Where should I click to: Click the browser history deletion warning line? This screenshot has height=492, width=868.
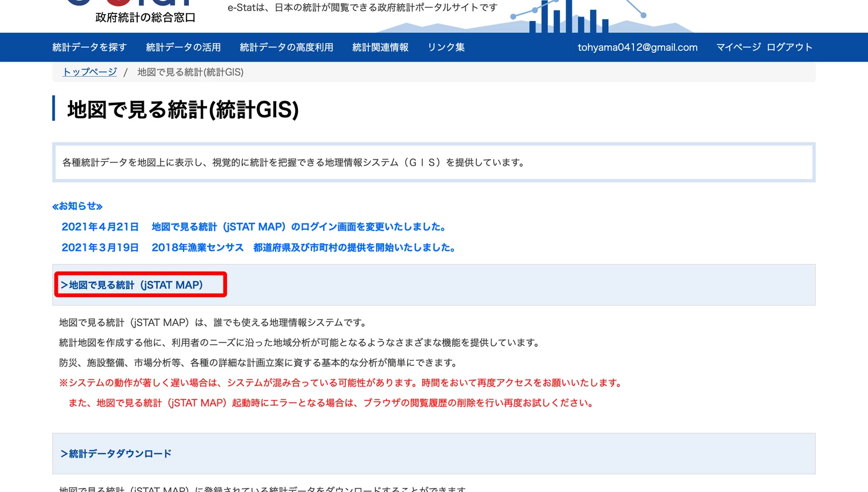331,403
